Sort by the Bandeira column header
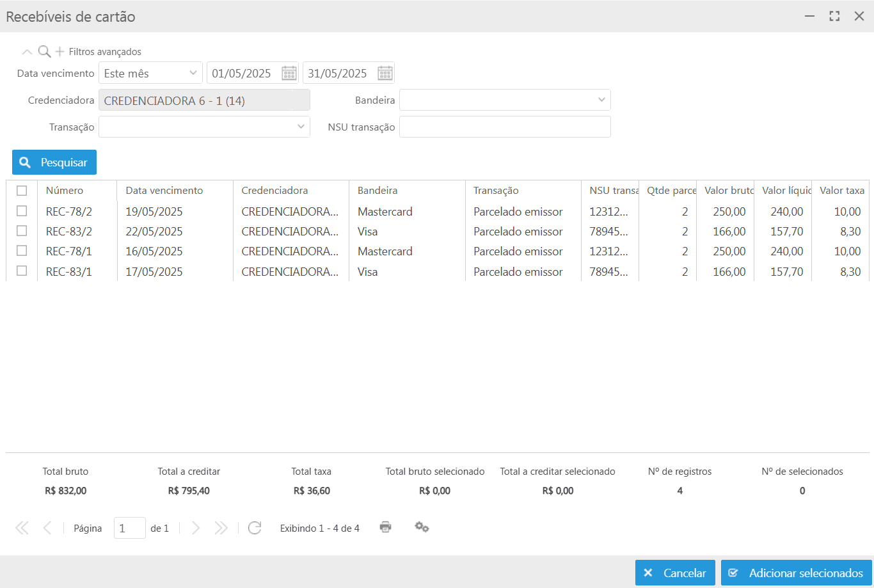The width and height of the screenshot is (874, 588). coord(377,191)
